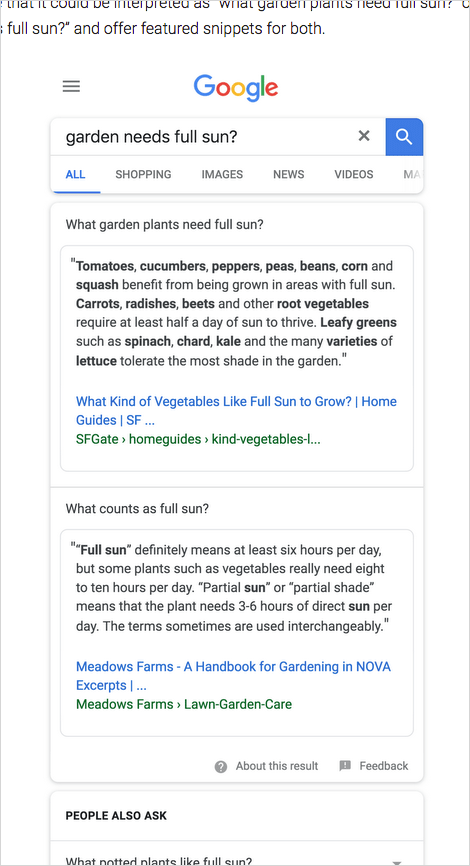Switch to the SHOPPING tab
The width and height of the screenshot is (470, 866).
coord(144,175)
